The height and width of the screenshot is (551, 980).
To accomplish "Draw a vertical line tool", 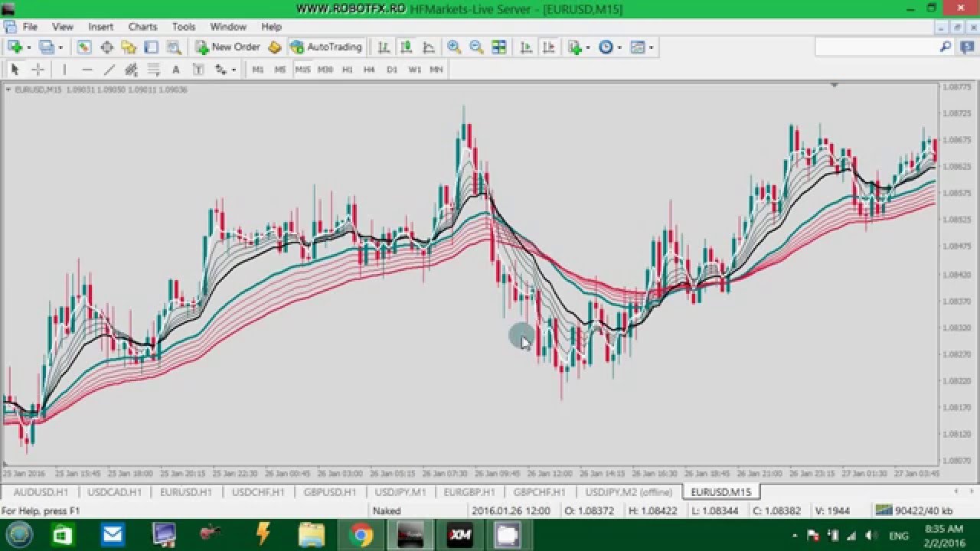I will 64,70.
